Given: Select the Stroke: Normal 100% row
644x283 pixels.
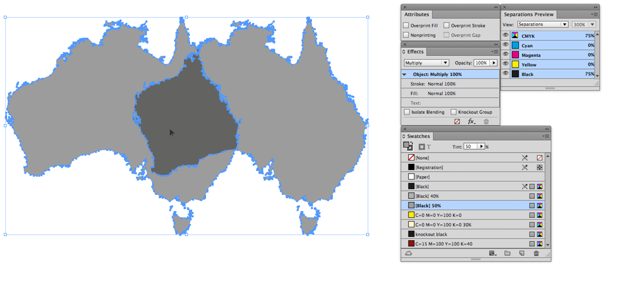Looking at the screenshot, I should (x=433, y=84).
